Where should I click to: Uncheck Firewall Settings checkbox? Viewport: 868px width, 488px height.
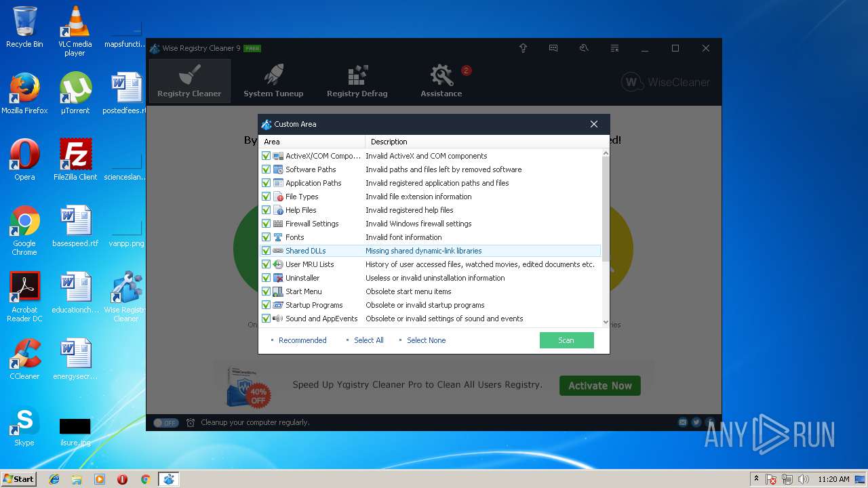point(266,224)
